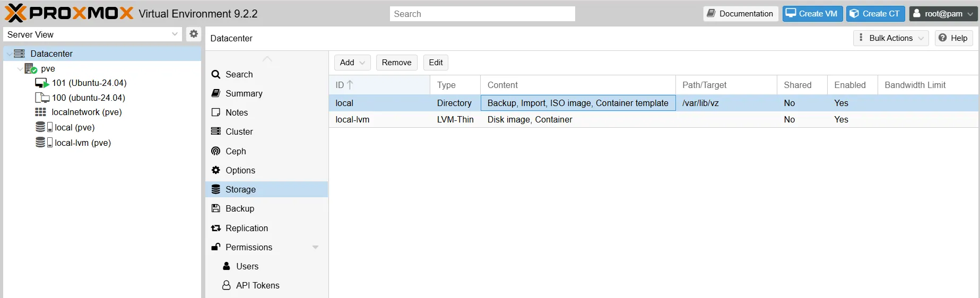The height and width of the screenshot is (298, 980).
Task: Select 101 (Ubuntu-24.04) in the tree
Action: (89, 83)
